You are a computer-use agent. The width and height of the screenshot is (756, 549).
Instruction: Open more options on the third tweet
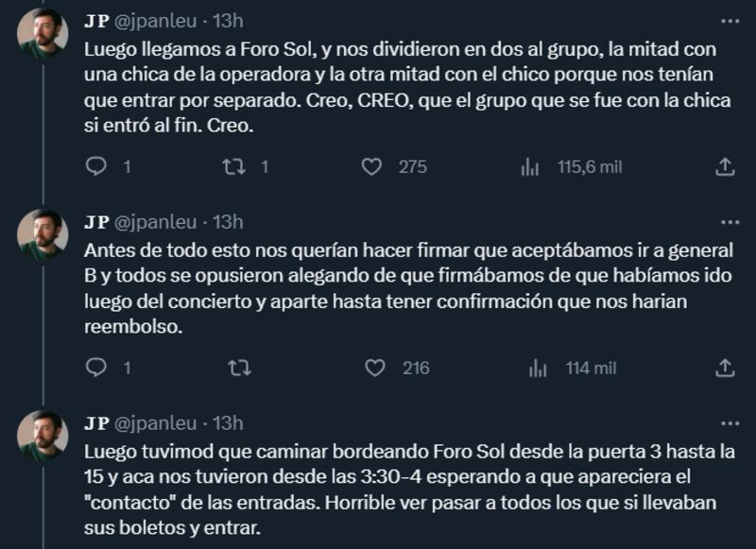pos(730,422)
